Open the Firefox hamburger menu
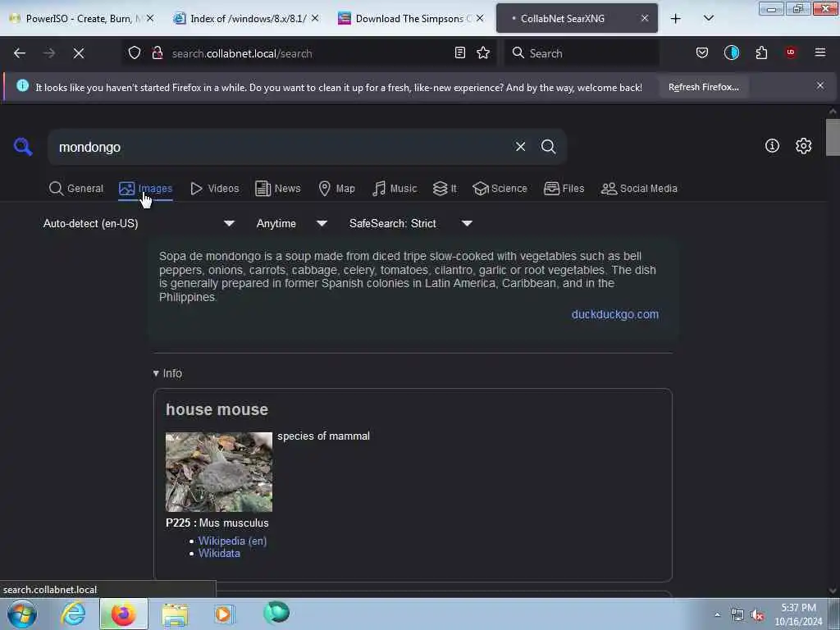The image size is (840, 630). 820,52
